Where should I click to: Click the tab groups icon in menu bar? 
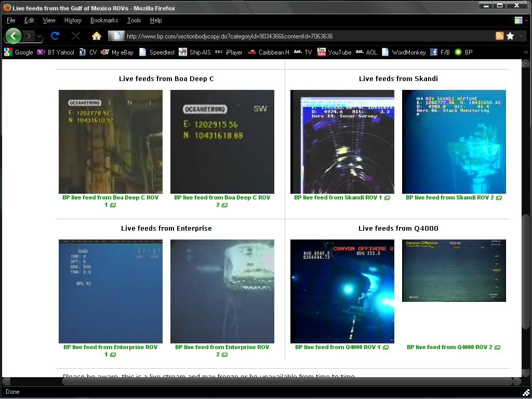point(518,20)
